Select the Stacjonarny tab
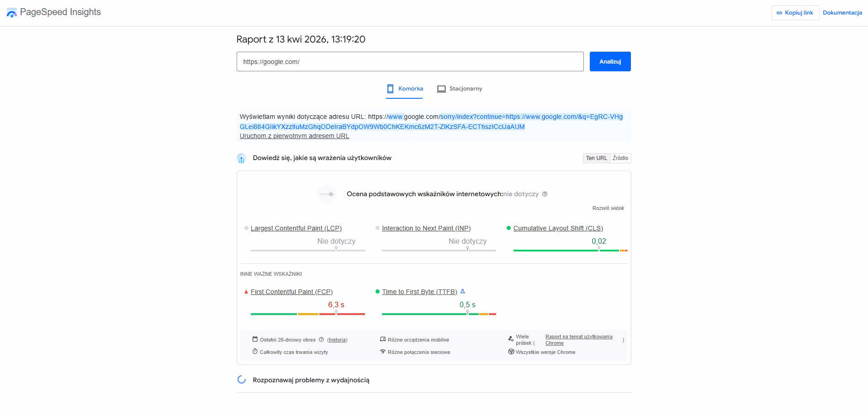The height and width of the screenshot is (417, 868). click(x=460, y=89)
